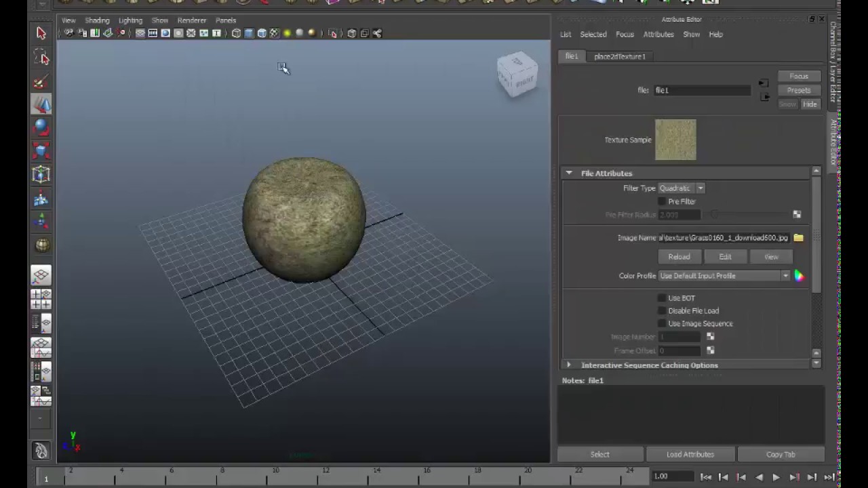Click the View Cube in viewport

tap(517, 74)
